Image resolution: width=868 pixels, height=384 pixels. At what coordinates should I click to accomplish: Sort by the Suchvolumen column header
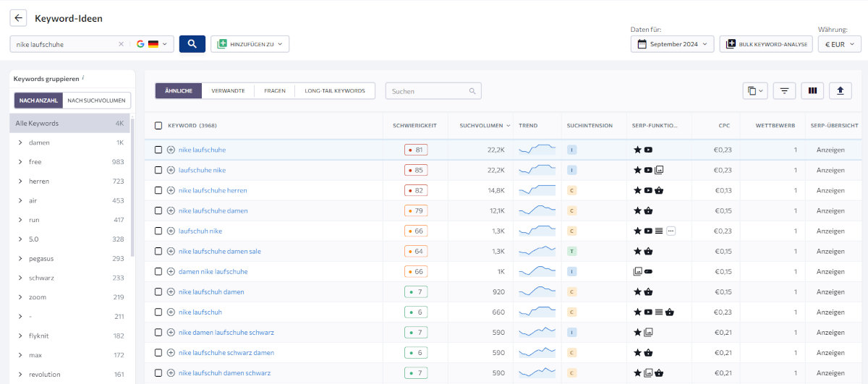(x=484, y=125)
